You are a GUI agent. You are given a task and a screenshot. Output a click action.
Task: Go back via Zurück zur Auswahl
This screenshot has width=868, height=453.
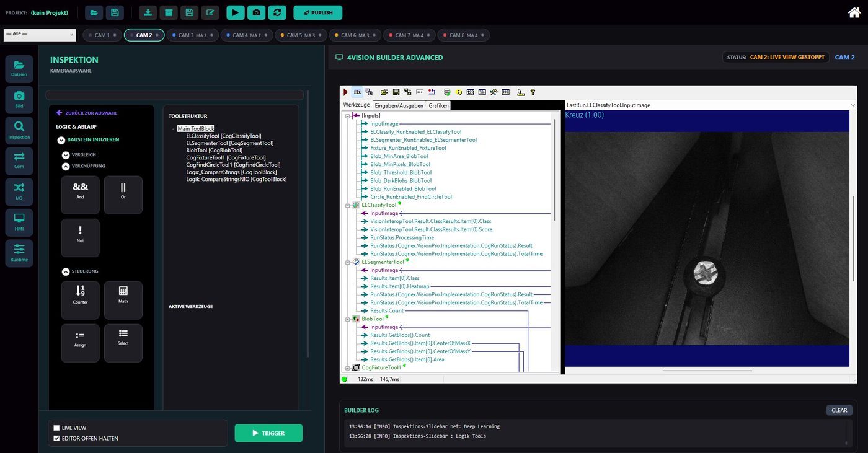pyautogui.click(x=86, y=113)
